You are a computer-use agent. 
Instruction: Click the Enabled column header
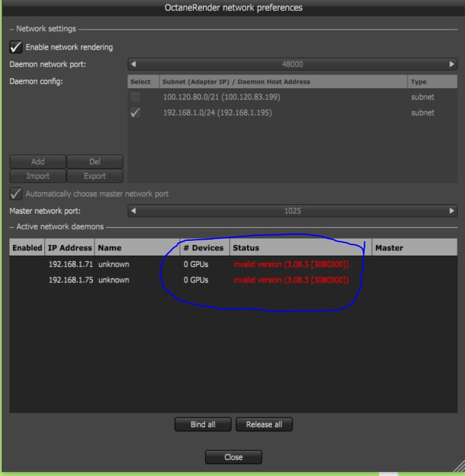click(27, 248)
